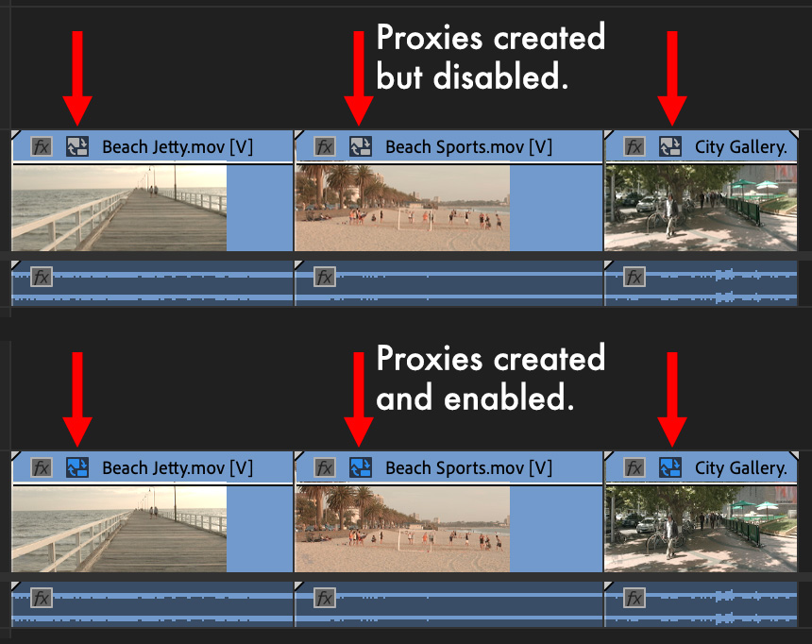Click disabled proxy badge on upper Beach Sports.mov clip
This screenshot has height=644, width=812.
(361, 146)
